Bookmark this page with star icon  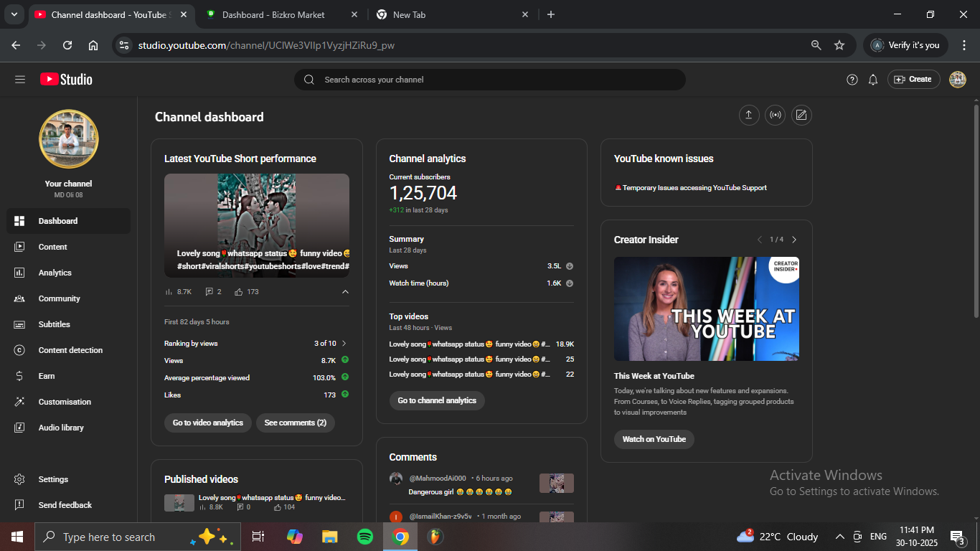[839, 45]
